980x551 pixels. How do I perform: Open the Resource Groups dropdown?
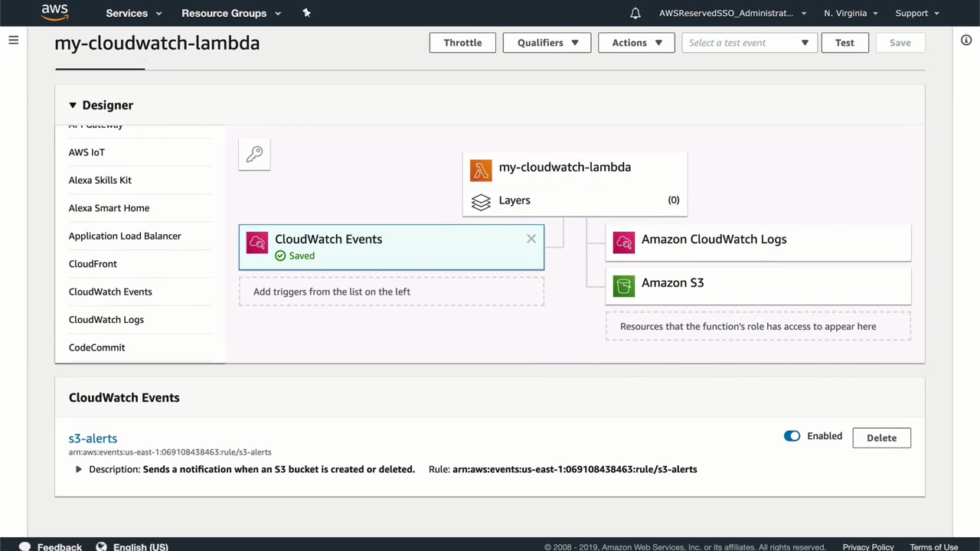pos(231,13)
